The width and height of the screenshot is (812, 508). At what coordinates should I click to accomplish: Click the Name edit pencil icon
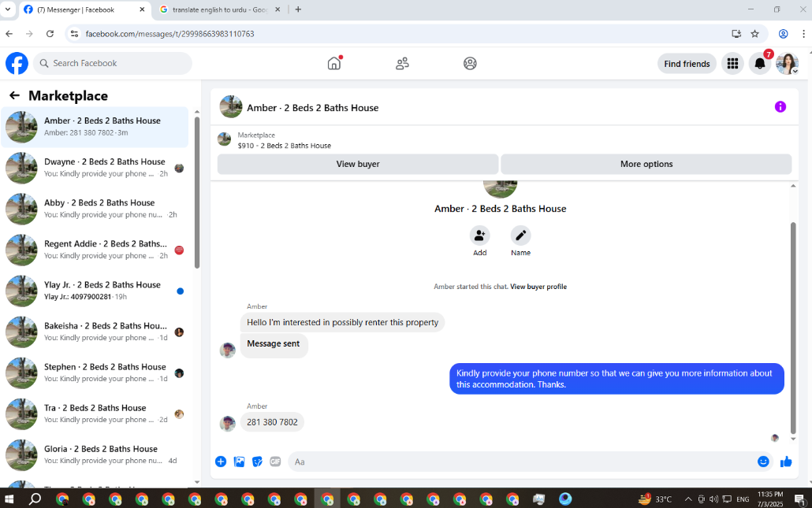520,235
